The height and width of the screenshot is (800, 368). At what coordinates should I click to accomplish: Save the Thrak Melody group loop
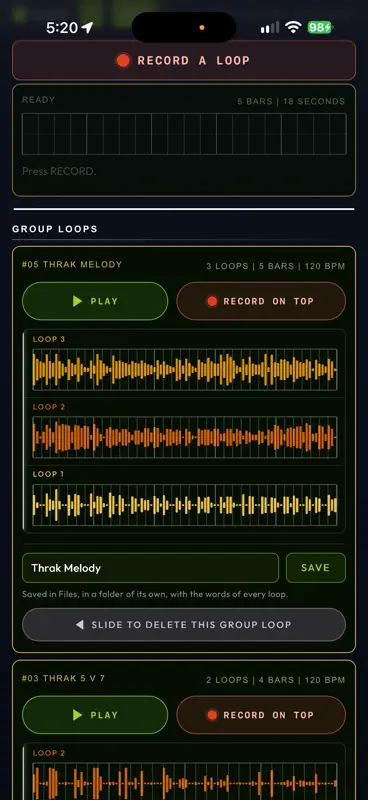pyautogui.click(x=315, y=568)
